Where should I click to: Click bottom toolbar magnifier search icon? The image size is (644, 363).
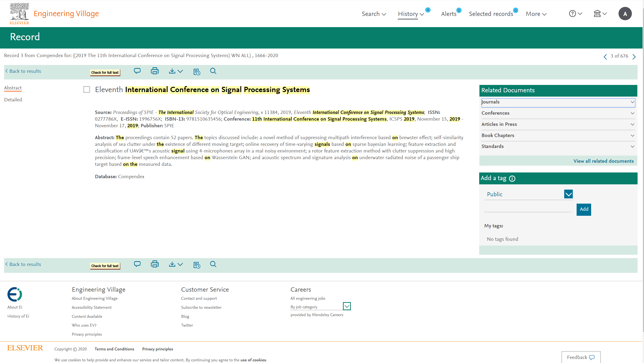(x=213, y=264)
